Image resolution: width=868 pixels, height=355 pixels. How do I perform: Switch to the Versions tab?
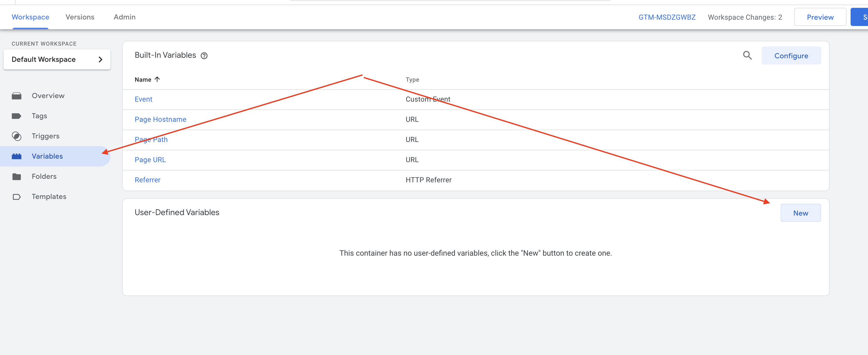80,17
